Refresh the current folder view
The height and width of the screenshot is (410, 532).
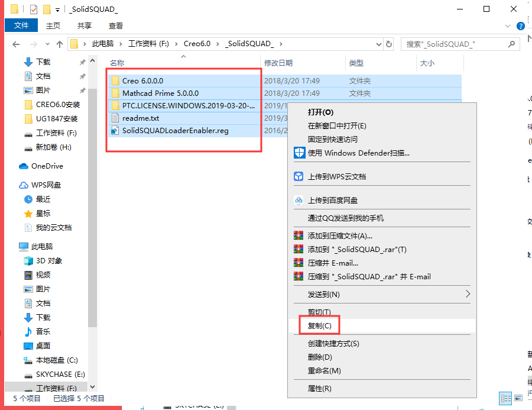(x=389, y=44)
